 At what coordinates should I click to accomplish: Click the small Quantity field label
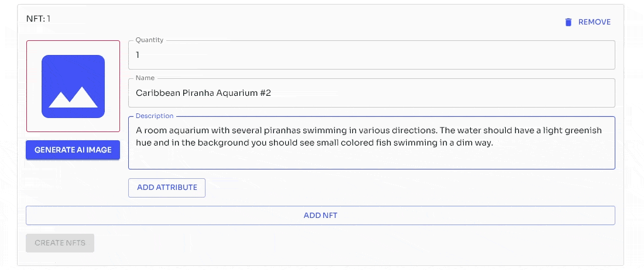[x=149, y=40]
